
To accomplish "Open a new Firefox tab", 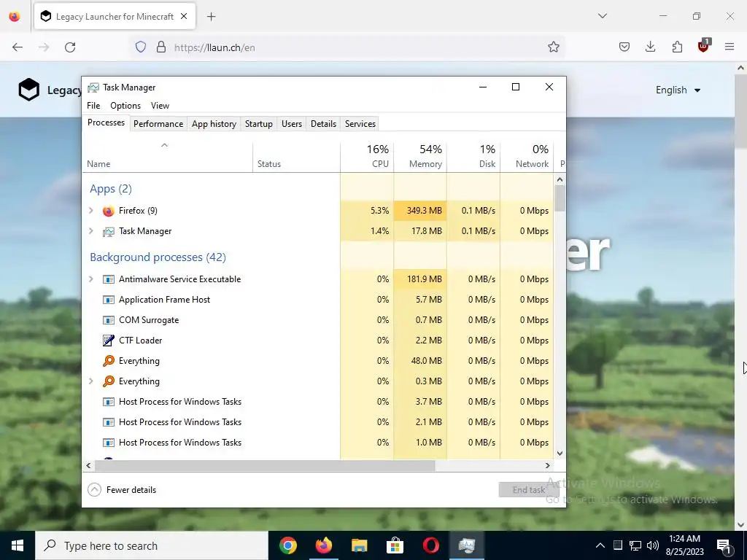I will coord(212,17).
